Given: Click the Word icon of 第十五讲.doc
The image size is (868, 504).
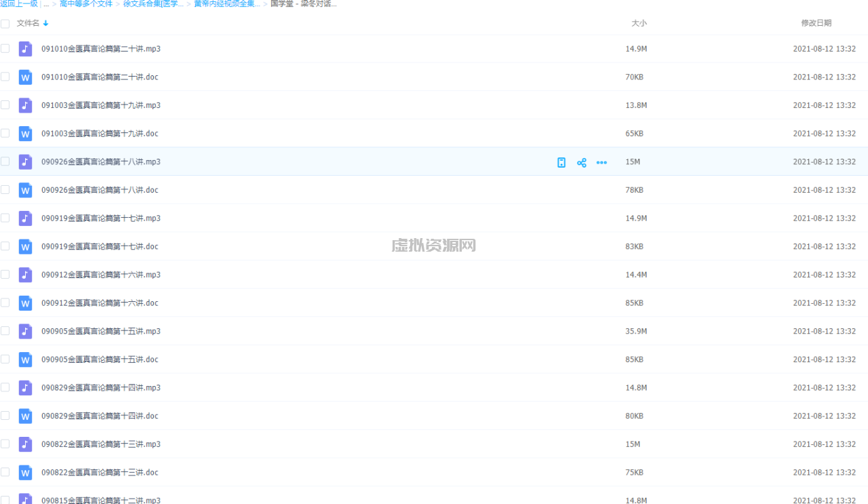Looking at the screenshot, I should 25,360.
